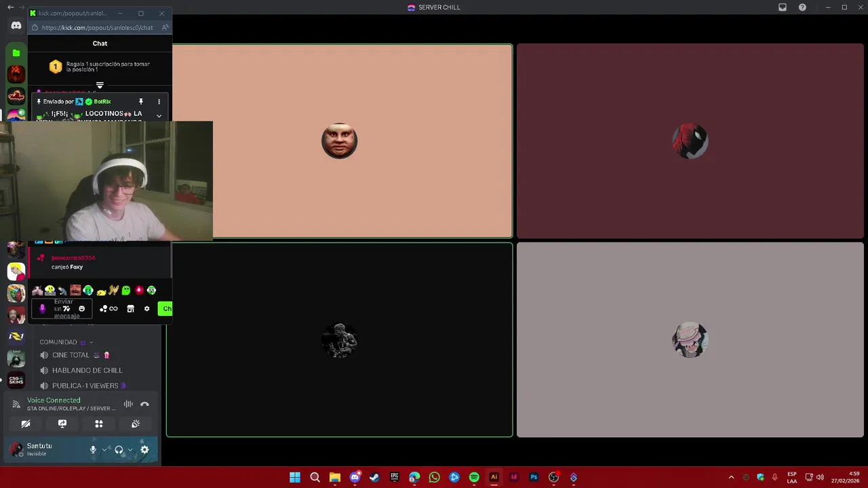
Task: Deafen with the headphones icon
Action: [x=119, y=449]
